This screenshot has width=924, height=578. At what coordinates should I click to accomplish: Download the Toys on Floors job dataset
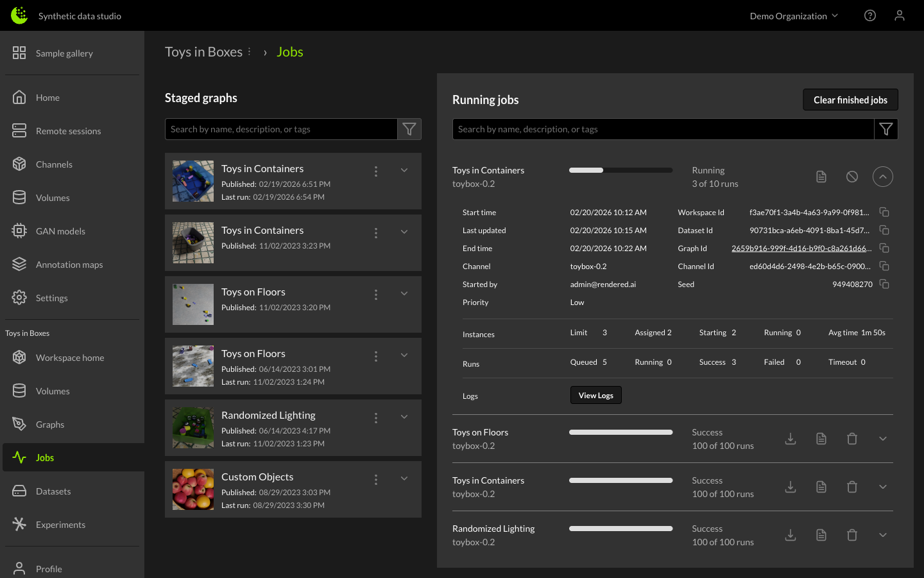pos(791,439)
